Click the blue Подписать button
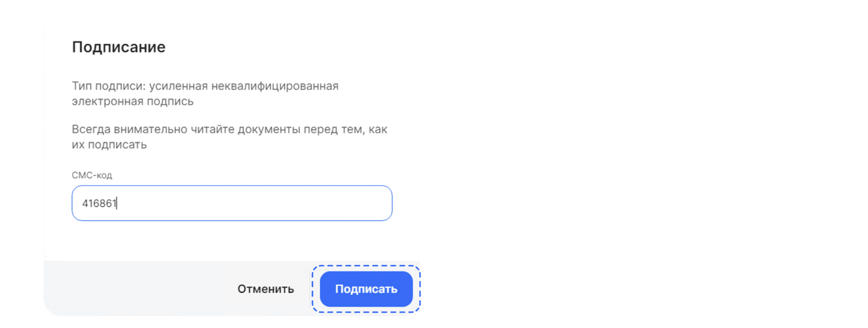868x328 pixels. pos(366,289)
